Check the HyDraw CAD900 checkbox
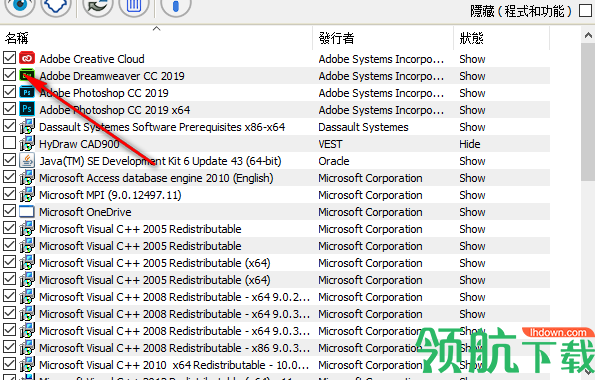 click(x=9, y=143)
